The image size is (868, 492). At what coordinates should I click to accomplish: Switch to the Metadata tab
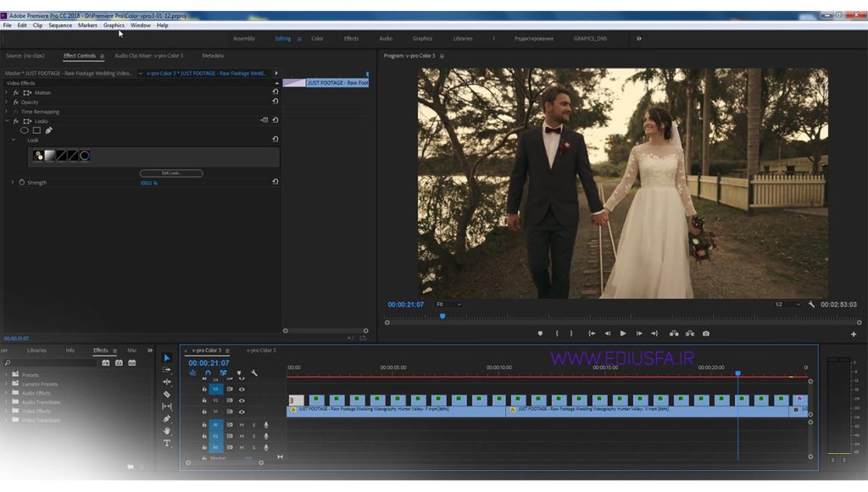click(x=213, y=55)
